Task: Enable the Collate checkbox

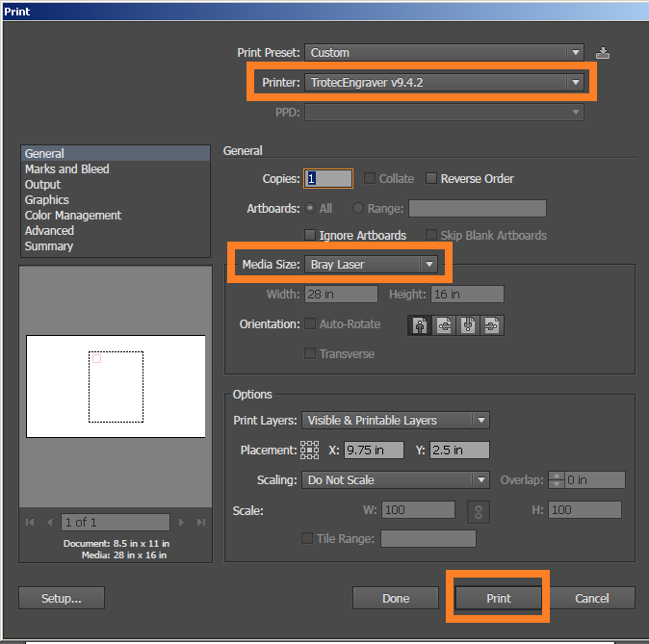Action: click(x=369, y=178)
